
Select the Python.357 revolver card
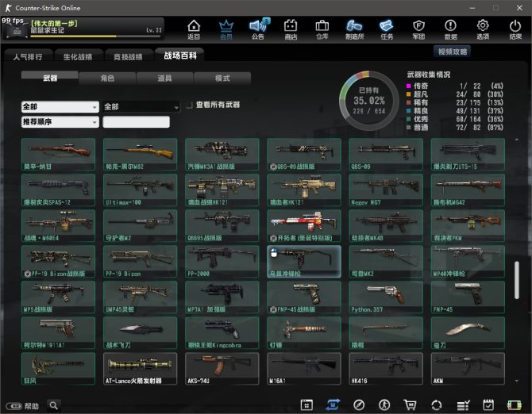click(x=386, y=297)
